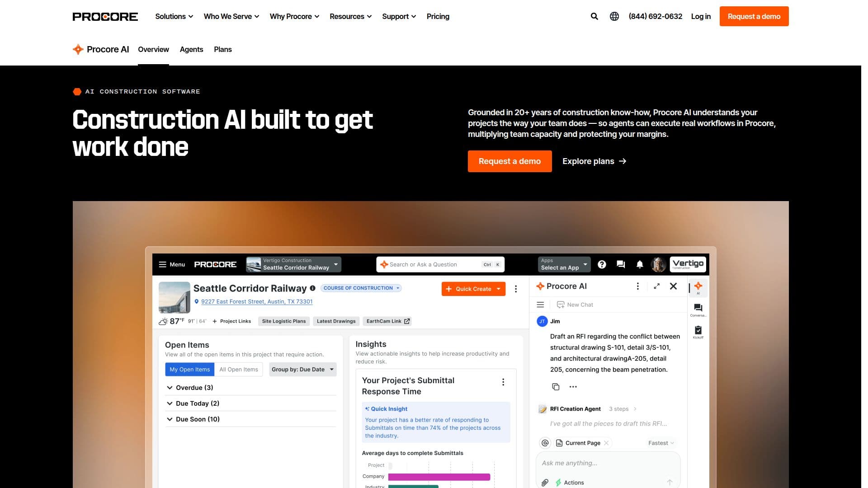
Task: Click the weather icon near 87°F
Action: (163, 321)
